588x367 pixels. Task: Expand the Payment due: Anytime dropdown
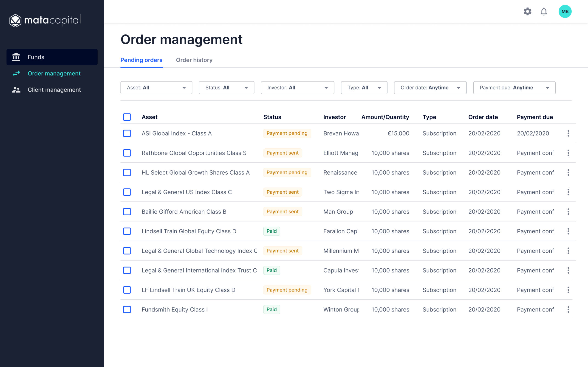(514, 88)
